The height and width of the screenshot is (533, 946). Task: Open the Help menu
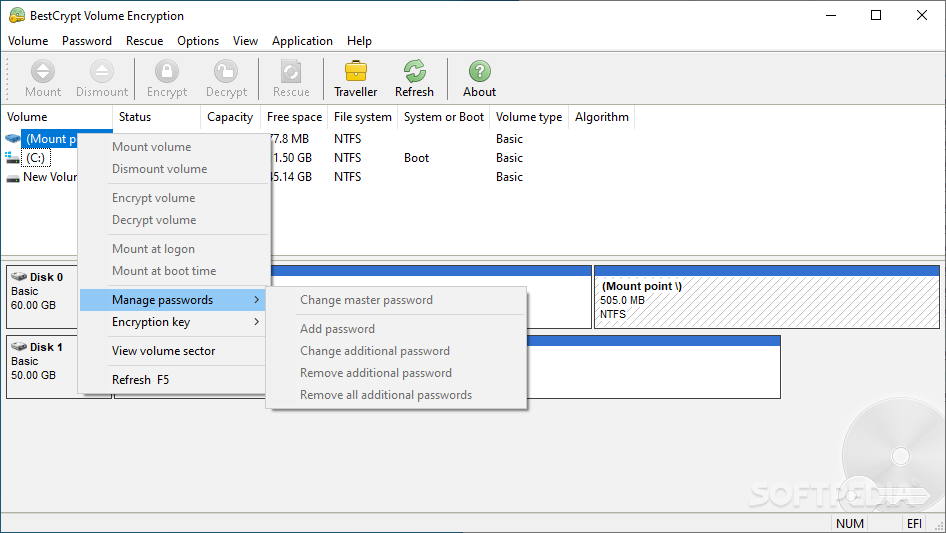(x=359, y=41)
